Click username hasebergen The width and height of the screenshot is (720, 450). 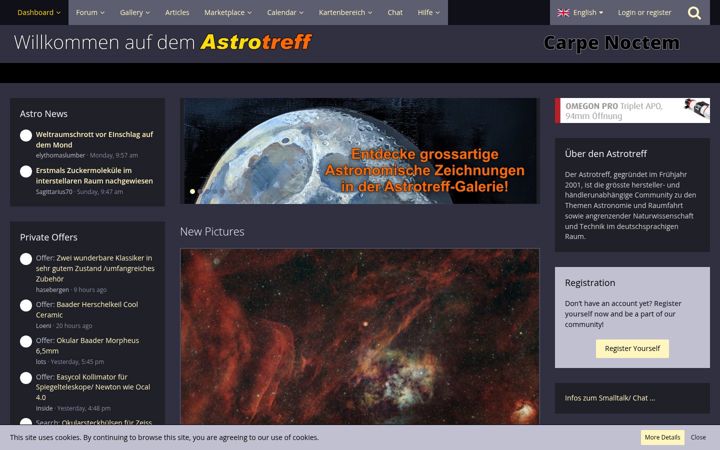click(x=52, y=290)
